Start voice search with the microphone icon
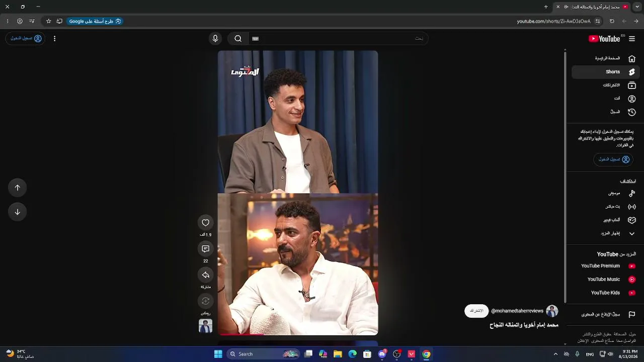The height and width of the screenshot is (362, 644). [x=215, y=39]
